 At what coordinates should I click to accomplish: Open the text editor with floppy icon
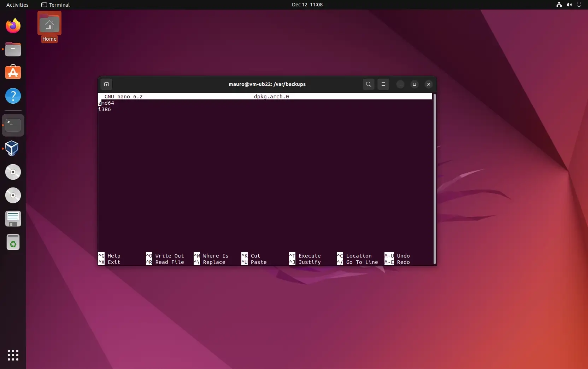[13, 219]
